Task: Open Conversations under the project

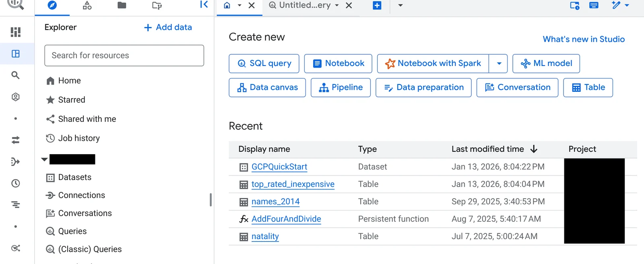Action: coord(85,213)
